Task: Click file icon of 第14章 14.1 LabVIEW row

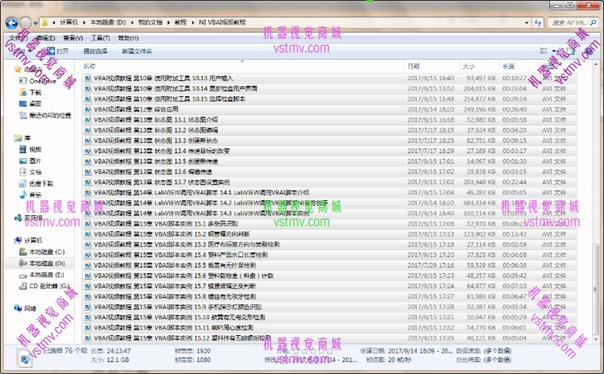Action: pos(88,193)
